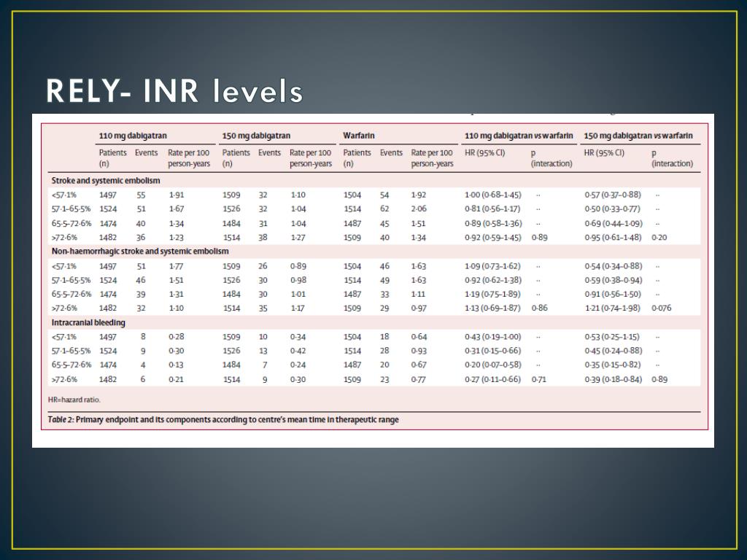Select hazard ratio "1·00 (0·68–1·45)"
Screen dimensions: 747x560
pos(493,195)
